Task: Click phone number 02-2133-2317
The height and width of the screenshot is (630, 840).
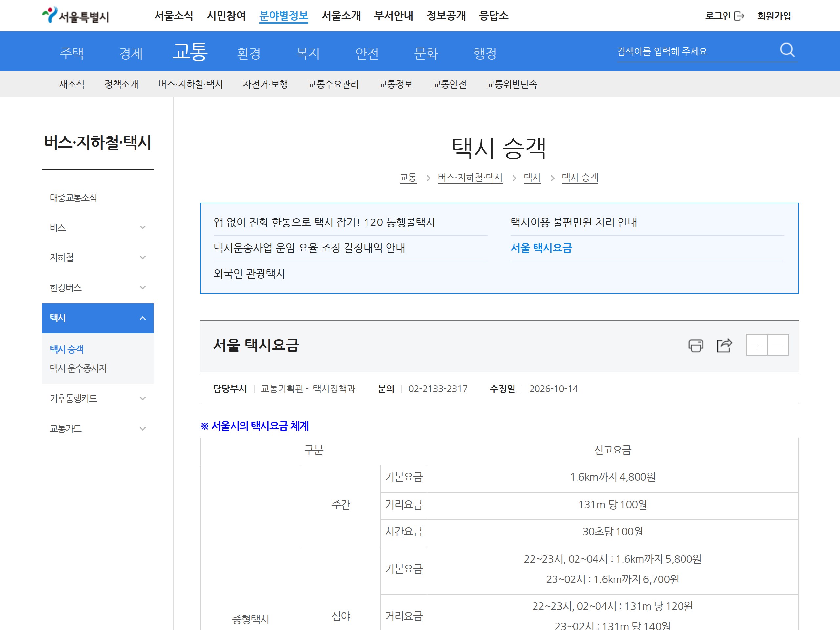Action: click(438, 389)
